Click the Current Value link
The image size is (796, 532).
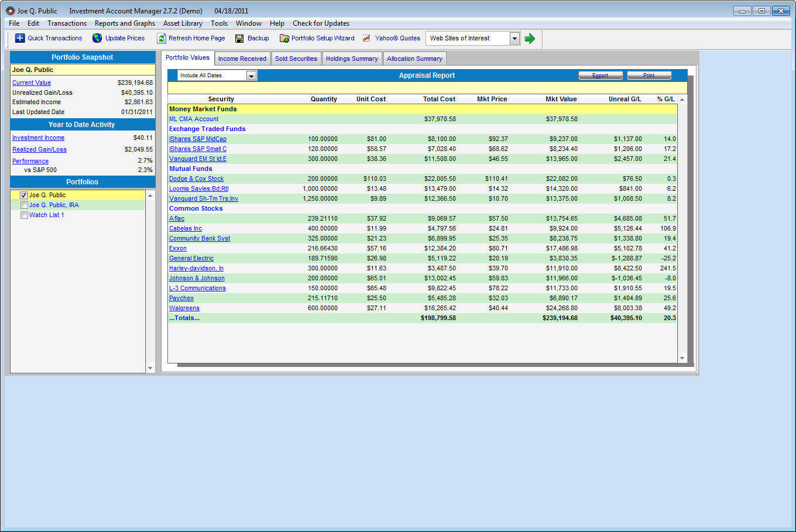tap(32, 83)
